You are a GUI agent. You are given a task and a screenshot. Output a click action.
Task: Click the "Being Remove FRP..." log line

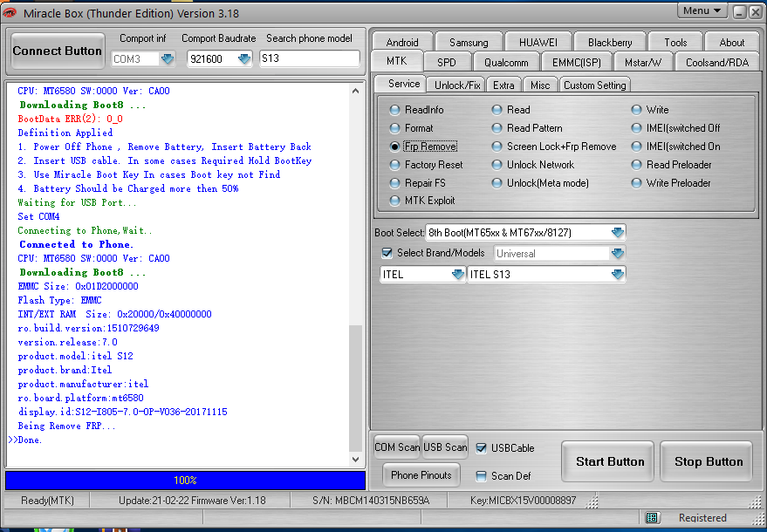pos(66,426)
